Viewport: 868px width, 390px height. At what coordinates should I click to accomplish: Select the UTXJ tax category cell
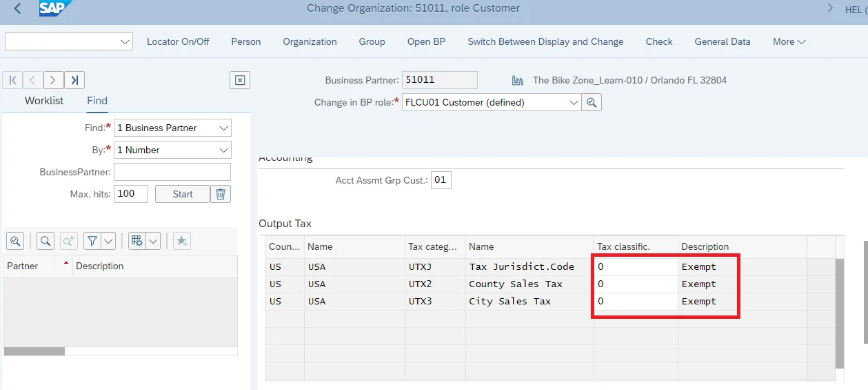435,266
